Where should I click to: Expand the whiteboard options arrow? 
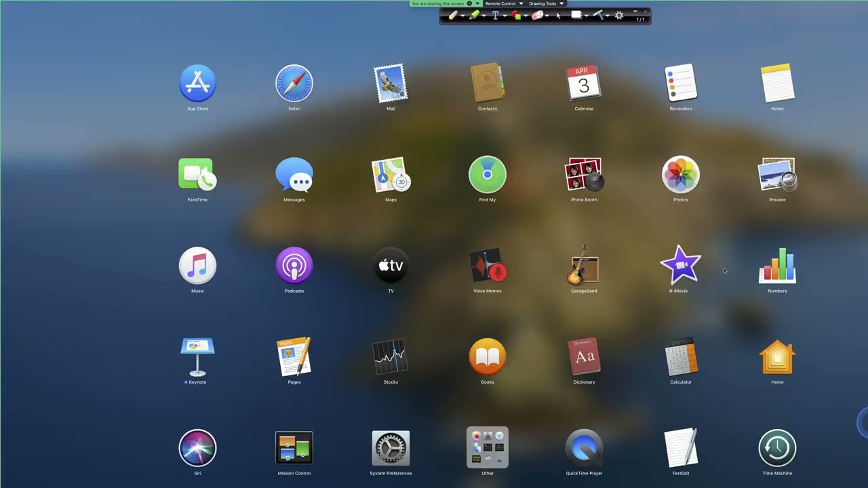(x=587, y=16)
